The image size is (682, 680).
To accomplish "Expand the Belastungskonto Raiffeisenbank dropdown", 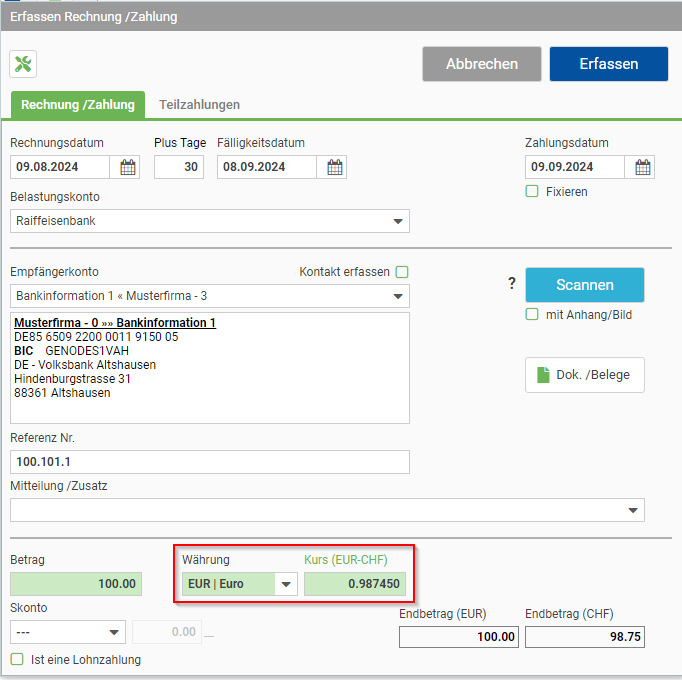I will 210,221.
